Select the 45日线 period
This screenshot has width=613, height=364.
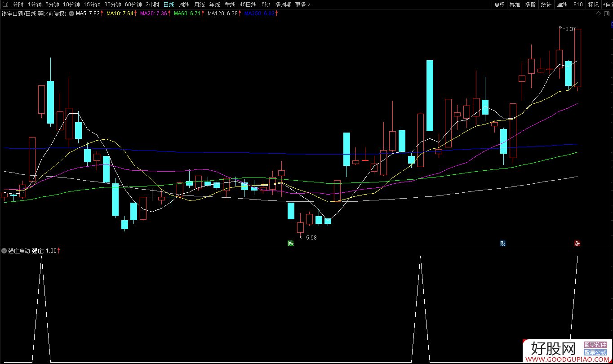point(248,4)
